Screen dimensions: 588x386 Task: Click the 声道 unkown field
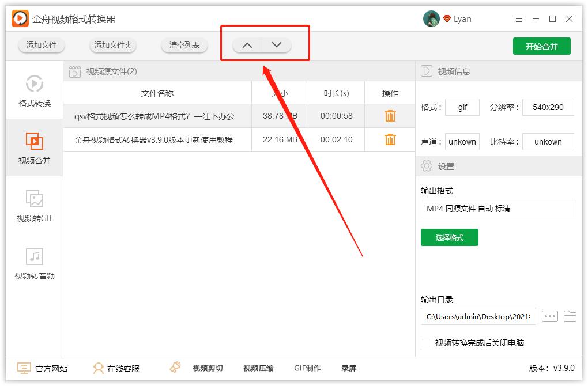click(x=462, y=142)
